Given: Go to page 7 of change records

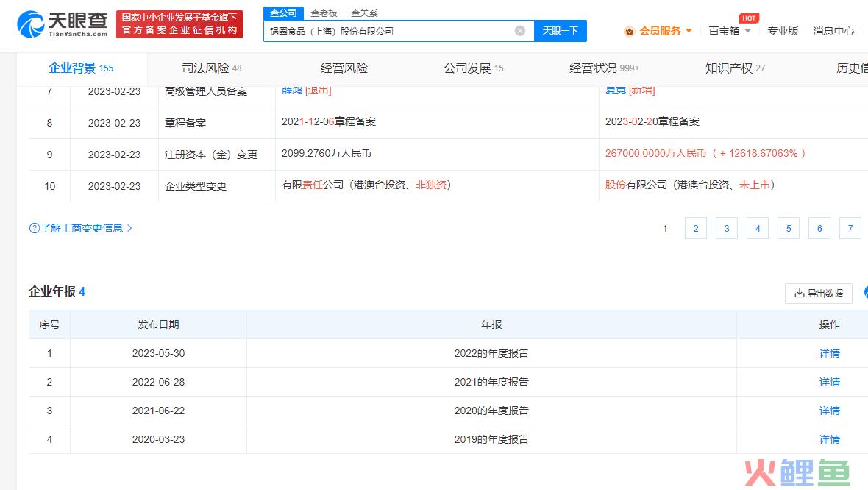Looking at the screenshot, I should (x=851, y=228).
